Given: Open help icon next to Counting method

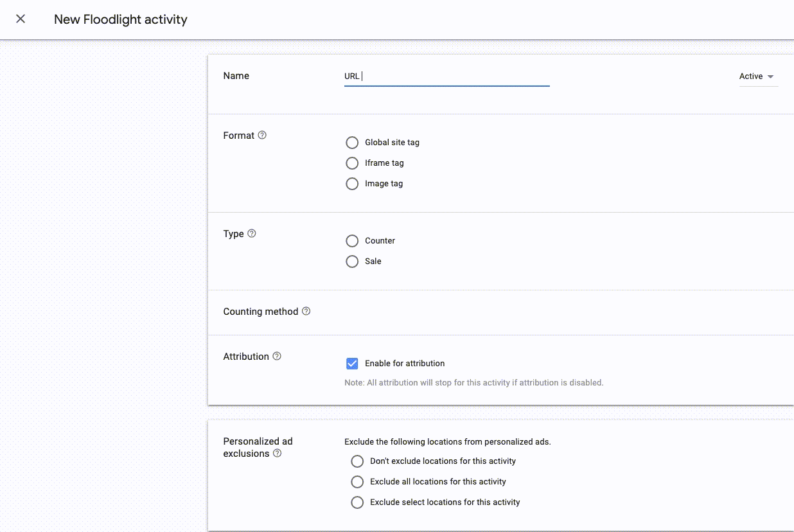Looking at the screenshot, I should [x=306, y=311].
